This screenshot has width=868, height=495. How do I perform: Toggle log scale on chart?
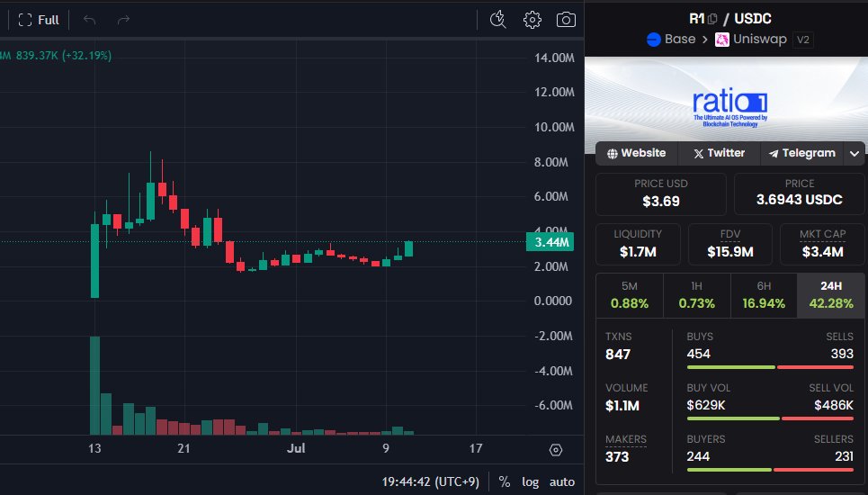click(530, 481)
